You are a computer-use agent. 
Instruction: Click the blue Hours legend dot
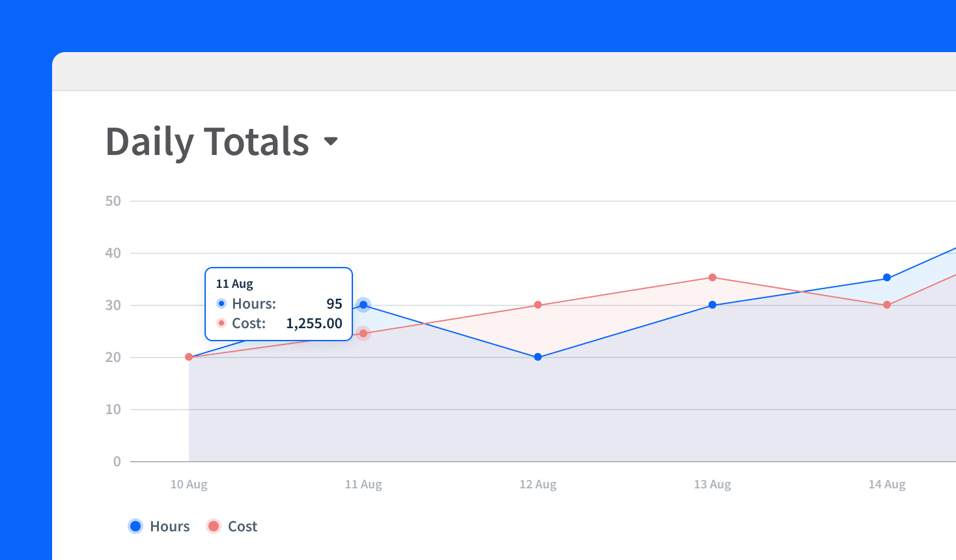click(x=135, y=526)
